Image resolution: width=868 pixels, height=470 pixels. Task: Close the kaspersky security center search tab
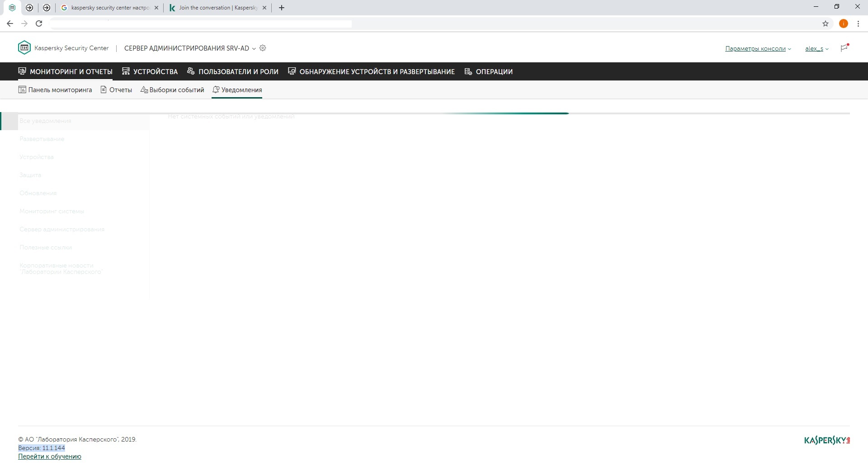tap(156, 8)
